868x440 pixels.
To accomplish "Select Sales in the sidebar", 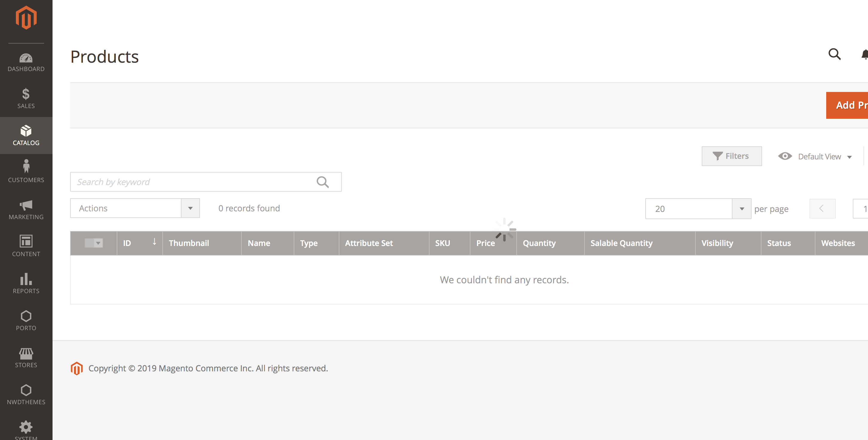I will click(x=26, y=99).
